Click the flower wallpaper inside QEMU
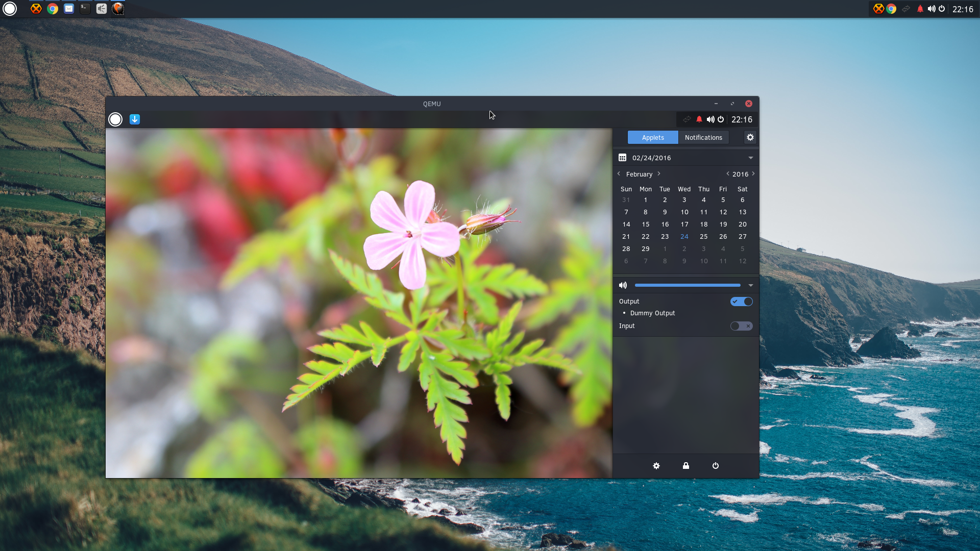The width and height of the screenshot is (980, 551). click(x=359, y=303)
